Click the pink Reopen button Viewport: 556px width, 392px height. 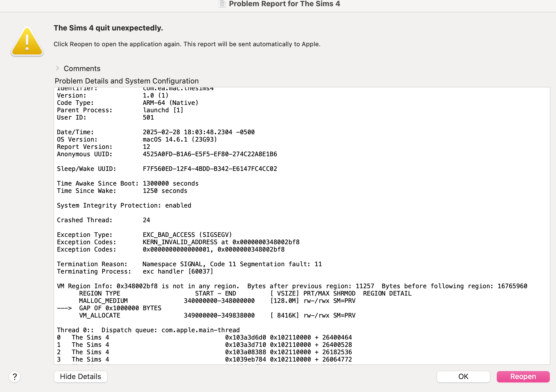[x=523, y=377]
